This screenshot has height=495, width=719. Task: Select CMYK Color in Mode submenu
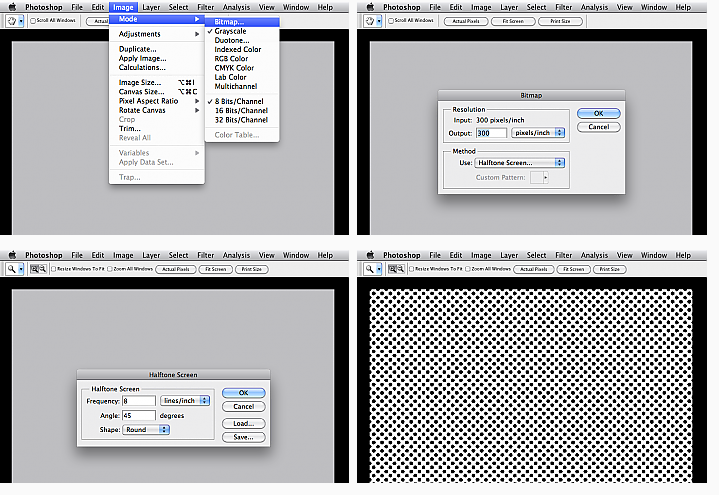242,68
